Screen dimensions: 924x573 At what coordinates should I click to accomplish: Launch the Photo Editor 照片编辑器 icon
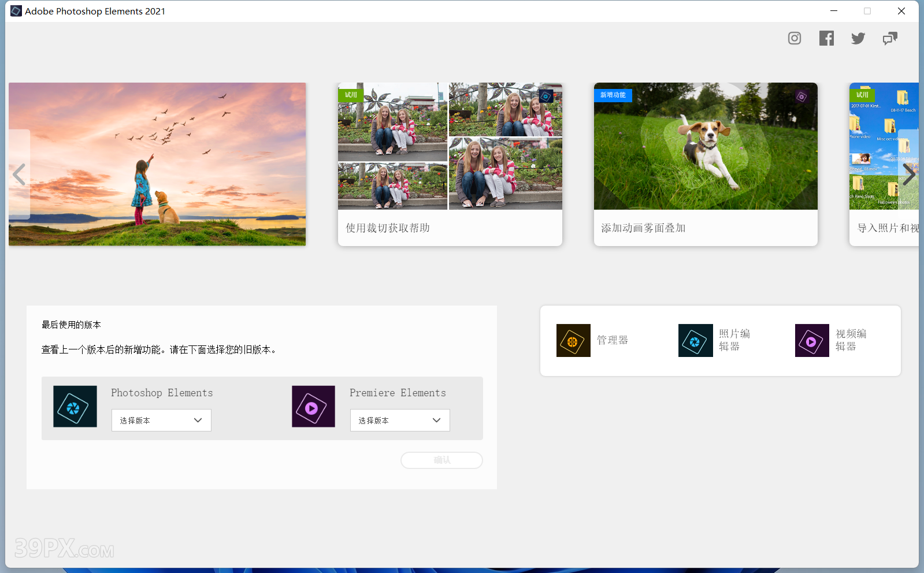[695, 340]
